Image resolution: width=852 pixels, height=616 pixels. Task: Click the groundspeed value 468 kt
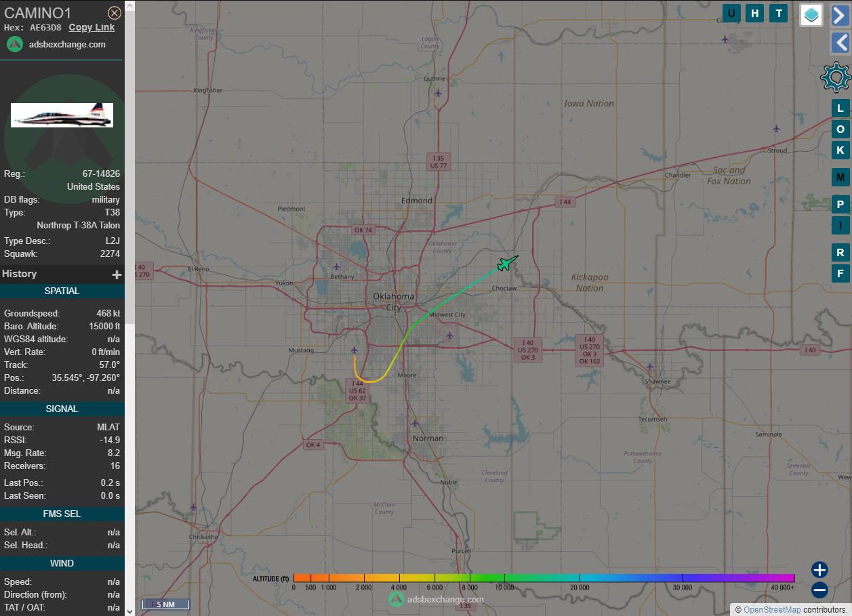click(x=108, y=314)
